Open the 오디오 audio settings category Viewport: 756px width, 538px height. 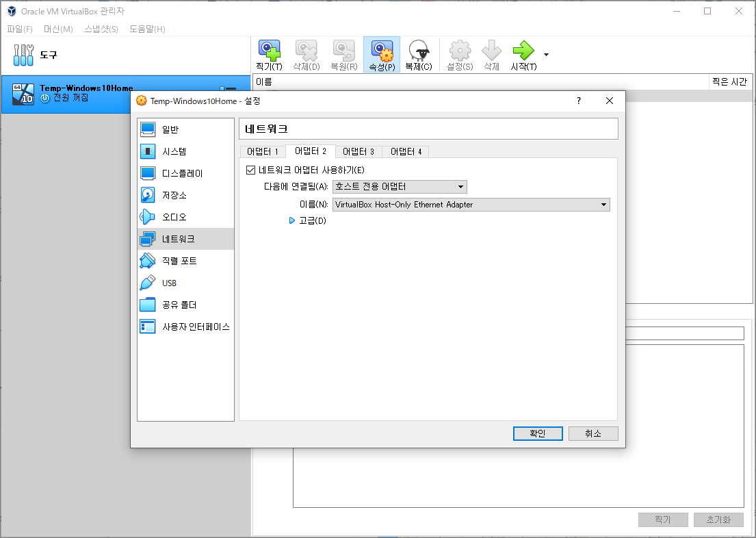click(185, 217)
